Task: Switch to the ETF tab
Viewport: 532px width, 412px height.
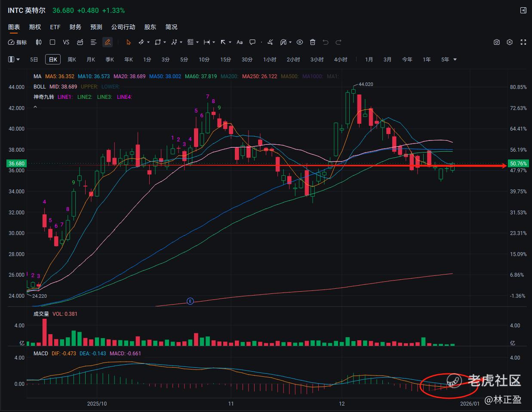Action: [x=55, y=27]
